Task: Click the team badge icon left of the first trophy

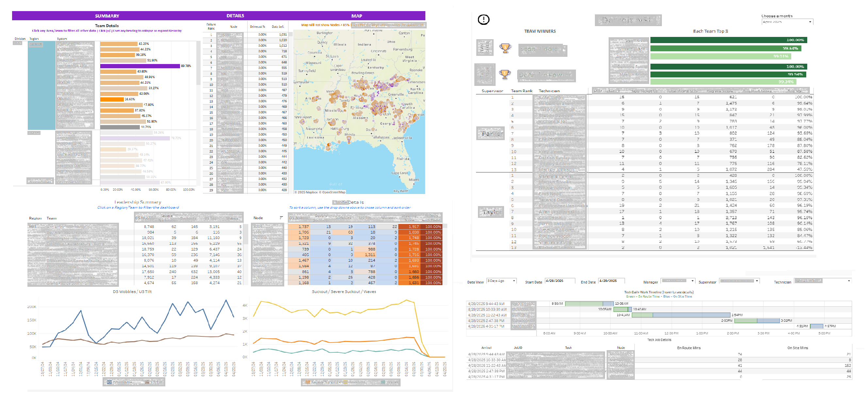Action: pos(484,47)
